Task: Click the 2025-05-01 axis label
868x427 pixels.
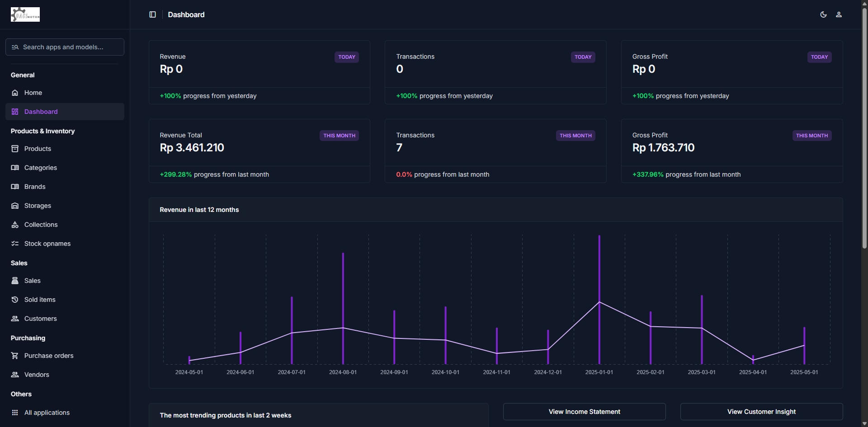Action: tap(804, 372)
